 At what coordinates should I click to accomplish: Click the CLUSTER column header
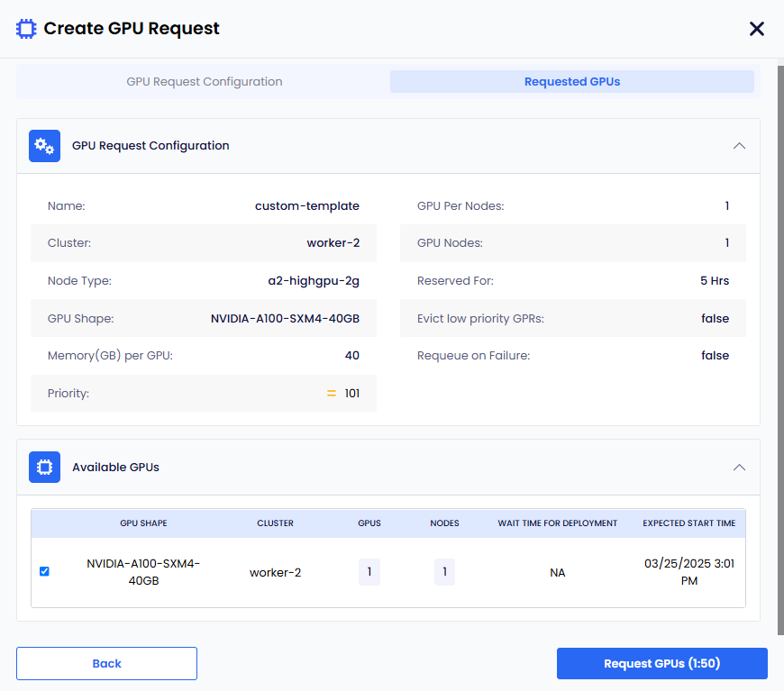coord(275,523)
